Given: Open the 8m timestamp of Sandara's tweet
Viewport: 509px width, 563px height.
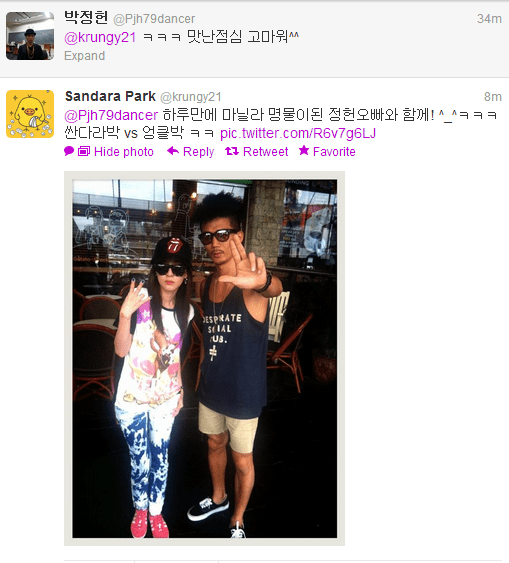Looking at the screenshot, I should click(x=492, y=97).
